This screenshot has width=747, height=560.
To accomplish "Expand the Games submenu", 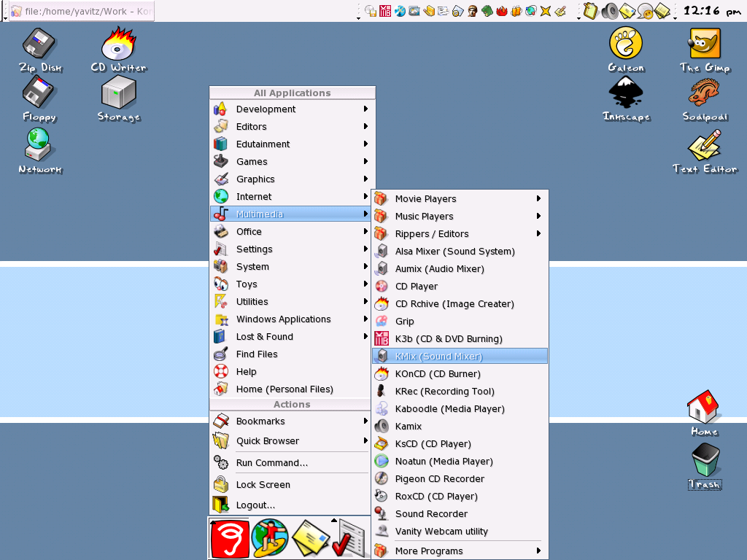I will tap(292, 162).
